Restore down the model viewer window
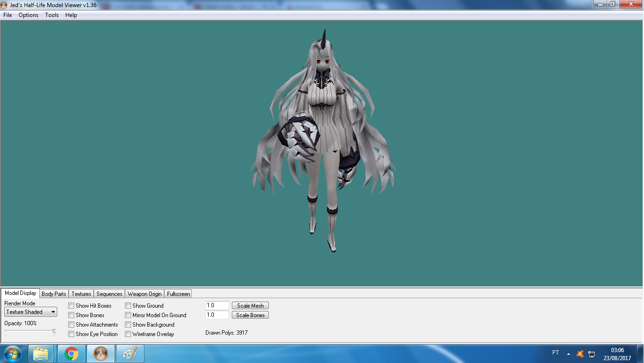Viewport: 644px width, 363px height. click(x=613, y=4)
